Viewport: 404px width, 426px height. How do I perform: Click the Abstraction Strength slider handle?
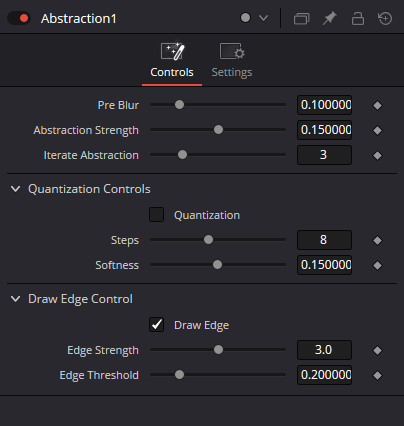[218, 130]
